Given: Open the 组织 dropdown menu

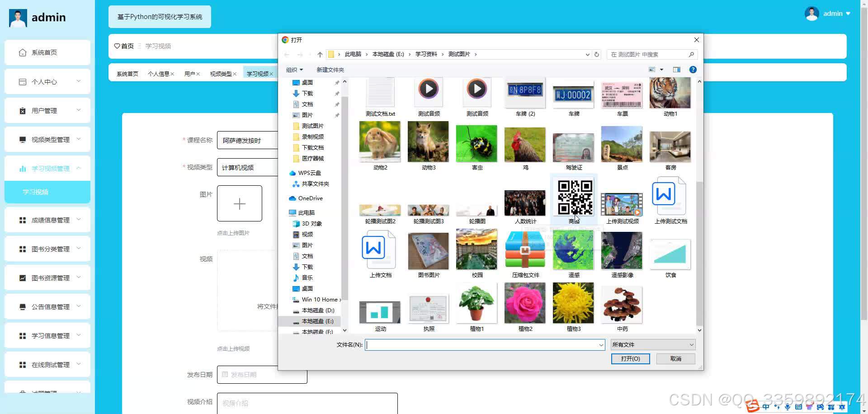Looking at the screenshot, I should click(294, 70).
